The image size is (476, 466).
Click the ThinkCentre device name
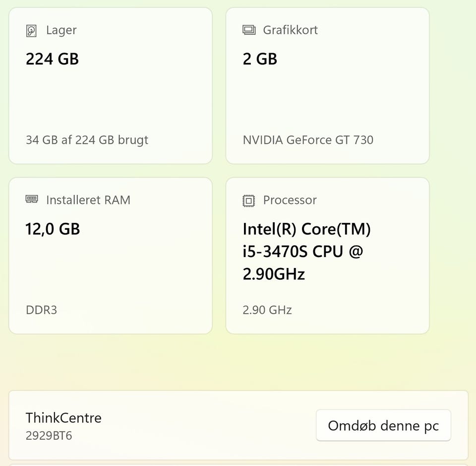coord(63,418)
